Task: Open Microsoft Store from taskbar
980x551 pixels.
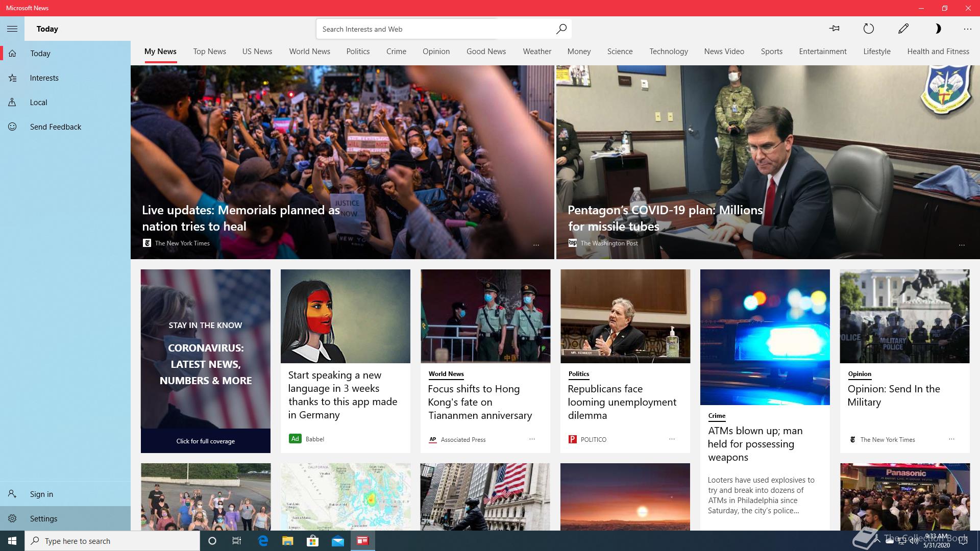Action: pyautogui.click(x=312, y=541)
